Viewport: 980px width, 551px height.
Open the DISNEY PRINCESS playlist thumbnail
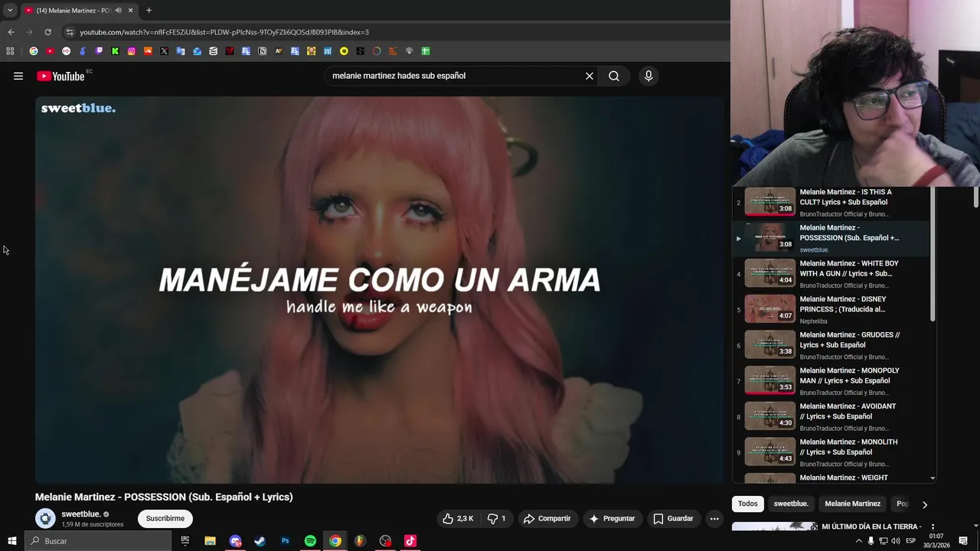[770, 309]
